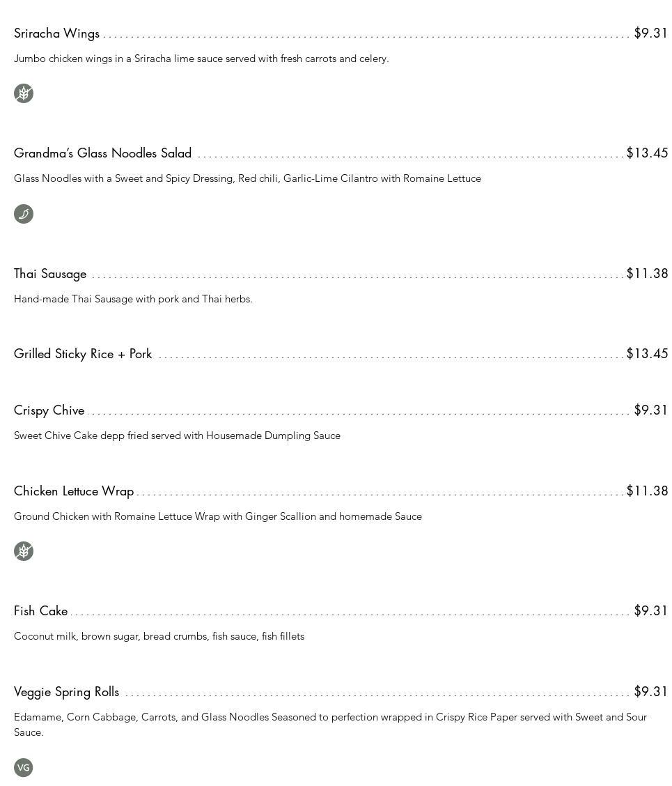Click the Fish Cake title
The height and width of the screenshot is (786, 672).
40,611
